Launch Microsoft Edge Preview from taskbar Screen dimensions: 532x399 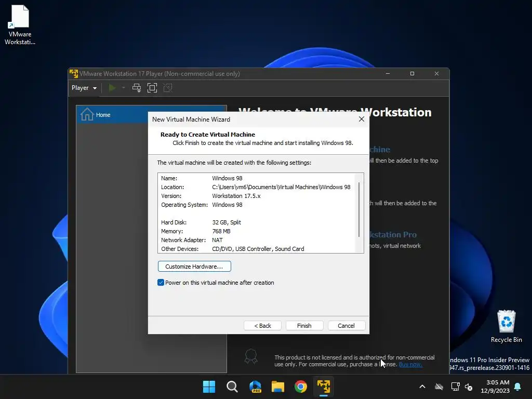click(255, 387)
